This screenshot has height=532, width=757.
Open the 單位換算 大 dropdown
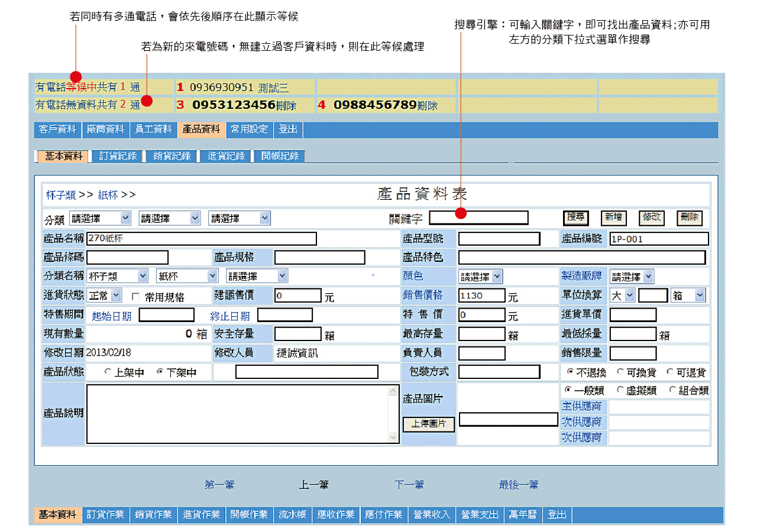pos(622,296)
